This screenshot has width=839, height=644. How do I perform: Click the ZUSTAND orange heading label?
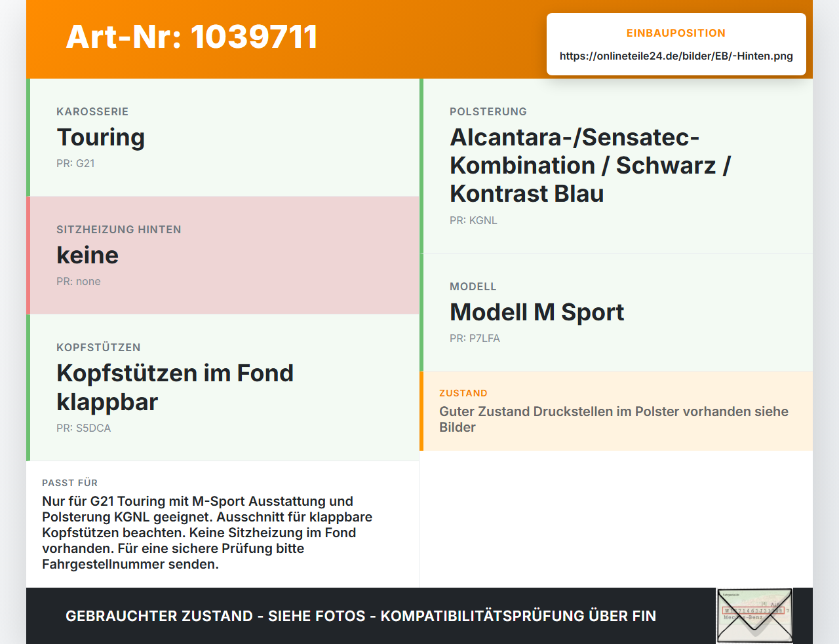(463, 393)
